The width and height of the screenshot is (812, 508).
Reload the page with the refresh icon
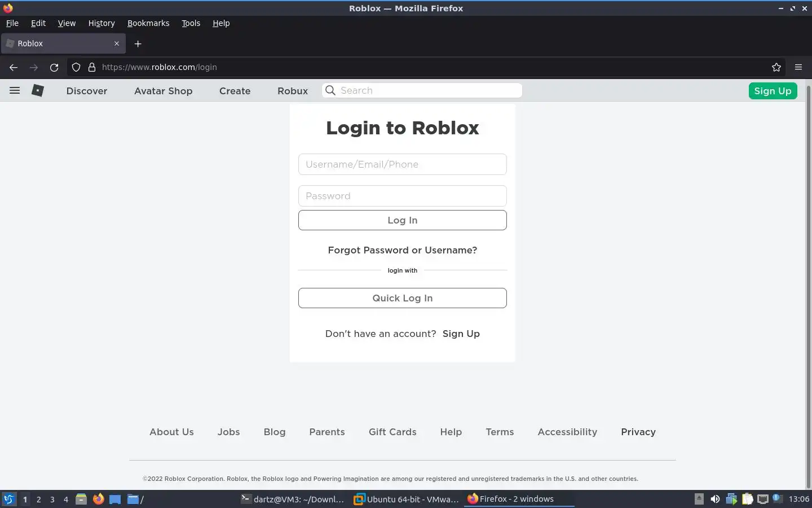pos(54,67)
